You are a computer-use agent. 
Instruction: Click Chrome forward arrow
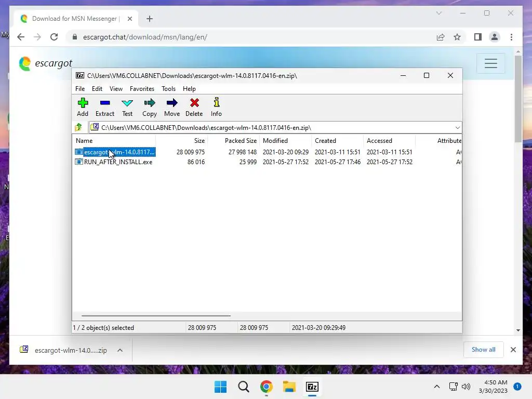click(x=37, y=37)
